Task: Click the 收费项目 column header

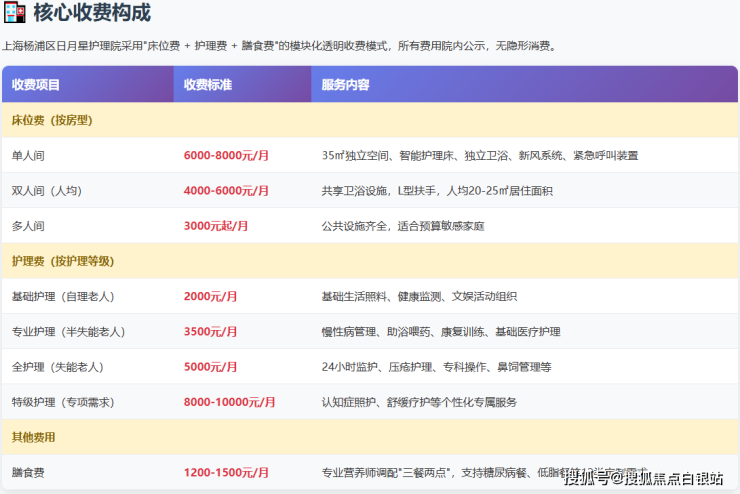Action: coord(36,85)
